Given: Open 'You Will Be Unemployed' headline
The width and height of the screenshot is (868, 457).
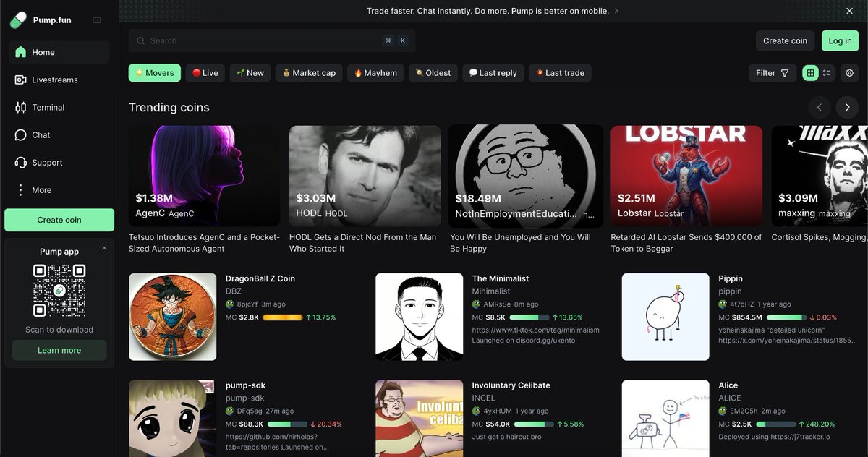Looking at the screenshot, I should click(520, 243).
